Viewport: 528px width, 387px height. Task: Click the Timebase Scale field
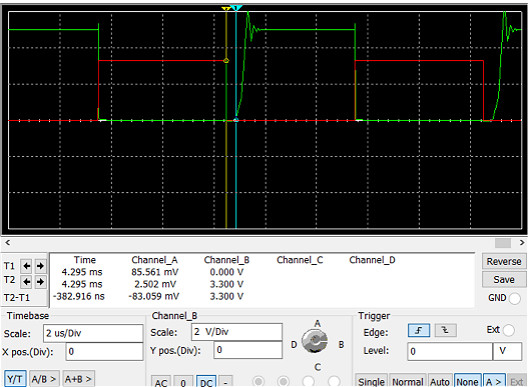93,333
